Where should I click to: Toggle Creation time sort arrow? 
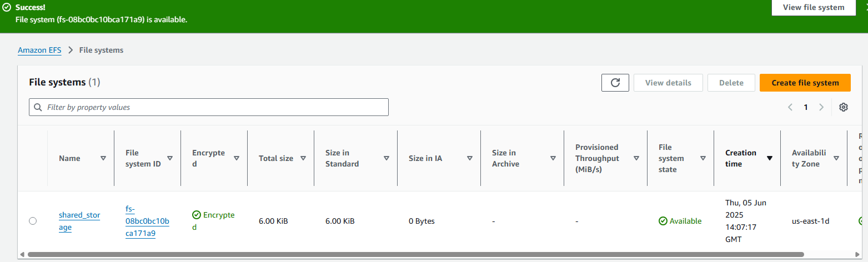pos(770,158)
